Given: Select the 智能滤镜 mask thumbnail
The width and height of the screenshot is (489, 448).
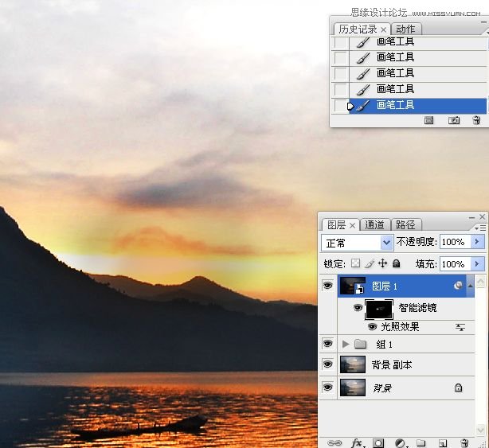Looking at the screenshot, I should tap(379, 309).
